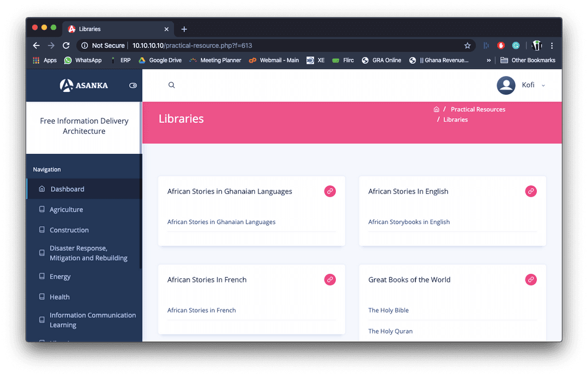Open link icon for African Stories In English

531,191
